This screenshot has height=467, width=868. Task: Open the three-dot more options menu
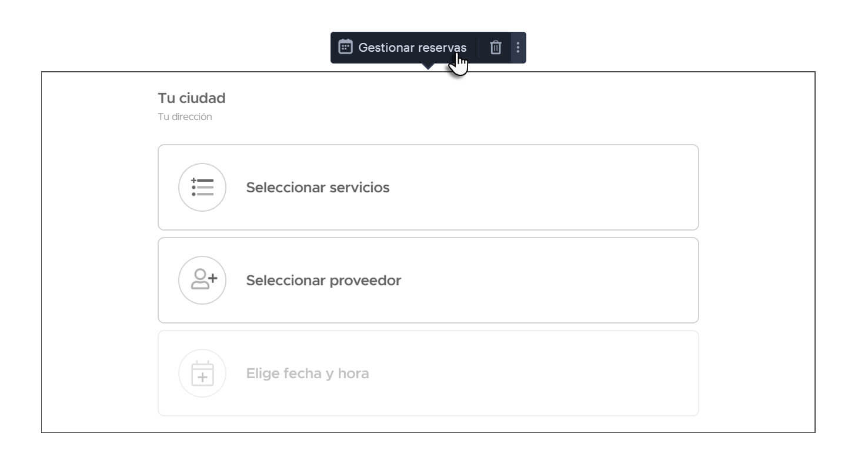[x=518, y=47]
